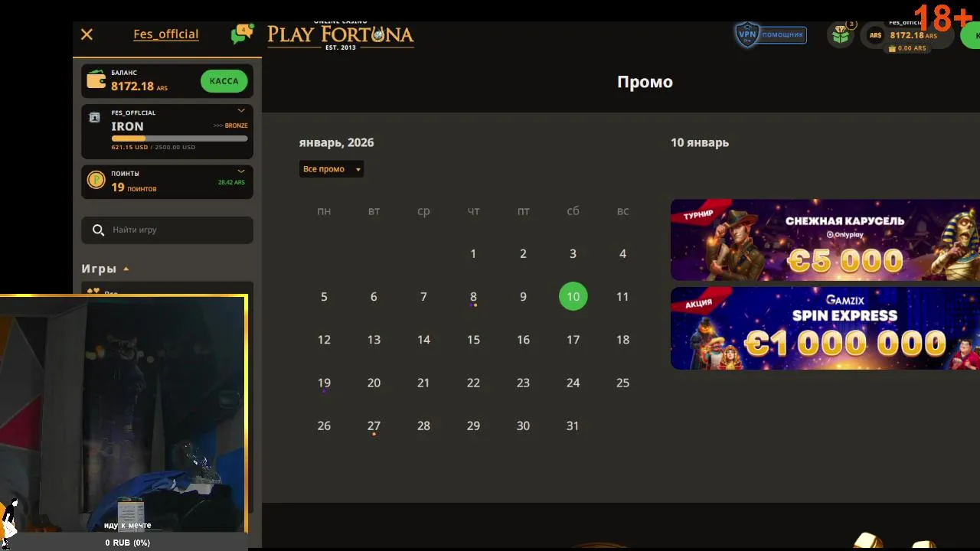The image size is (980, 551).
Task: Click the header balance 8172.18 ARS
Action: pyautogui.click(x=913, y=35)
